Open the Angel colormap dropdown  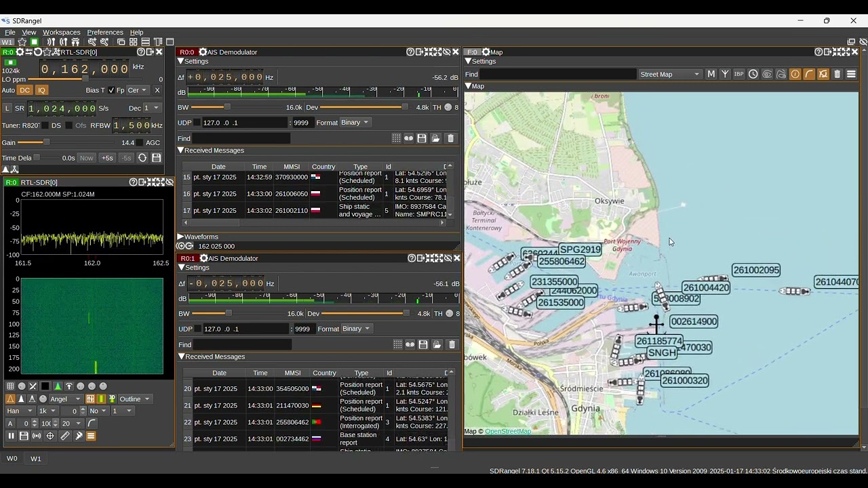(x=65, y=399)
